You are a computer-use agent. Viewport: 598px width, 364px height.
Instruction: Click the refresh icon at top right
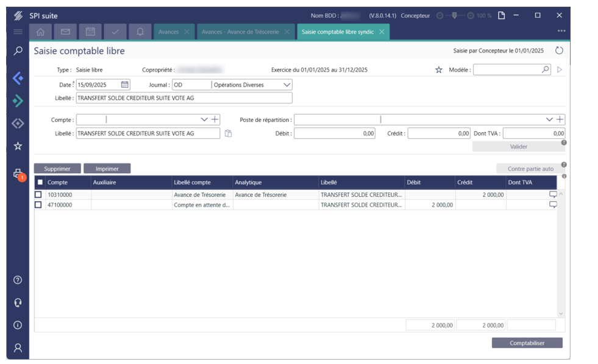click(559, 51)
